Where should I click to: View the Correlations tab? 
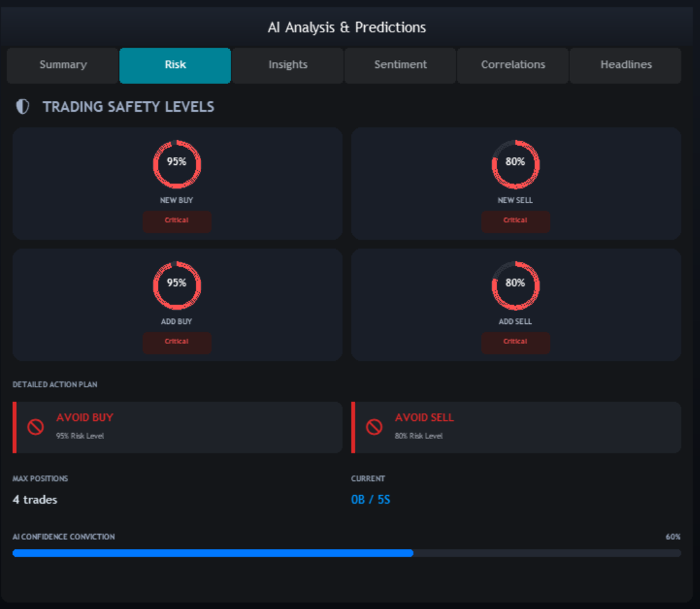pyautogui.click(x=513, y=65)
